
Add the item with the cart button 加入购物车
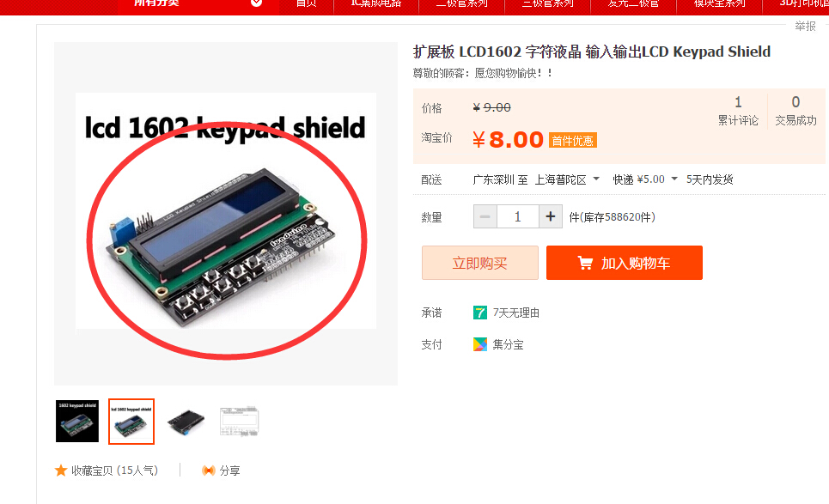pyautogui.click(x=625, y=263)
